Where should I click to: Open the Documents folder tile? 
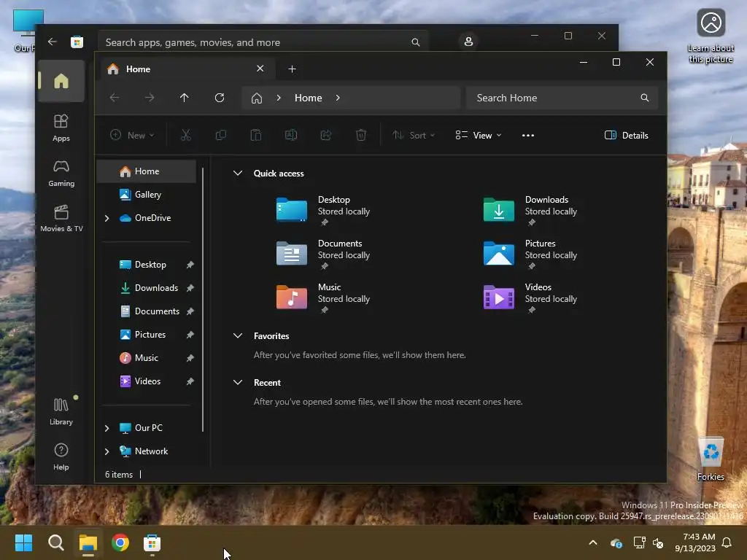pos(324,253)
